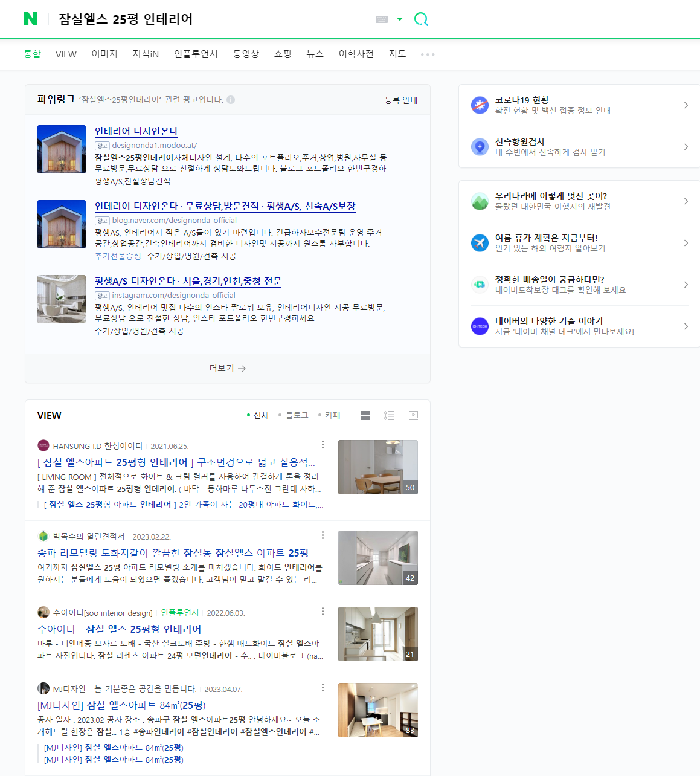Open the 등록 안내 link
The height and width of the screenshot is (776, 700).
401,100
